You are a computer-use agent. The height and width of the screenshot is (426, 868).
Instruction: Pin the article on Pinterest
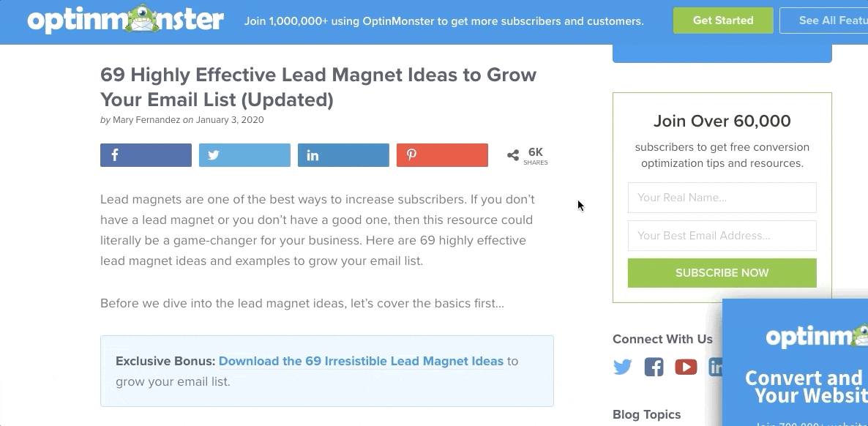(442, 155)
